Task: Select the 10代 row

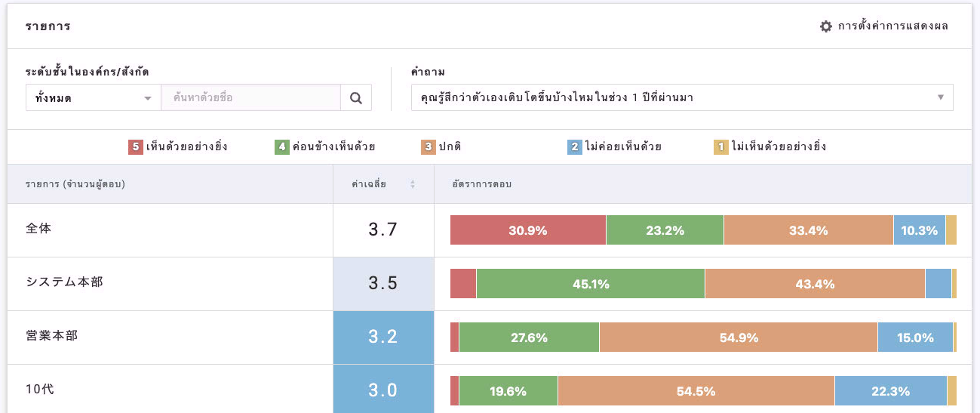Action: (x=38, y=389)
